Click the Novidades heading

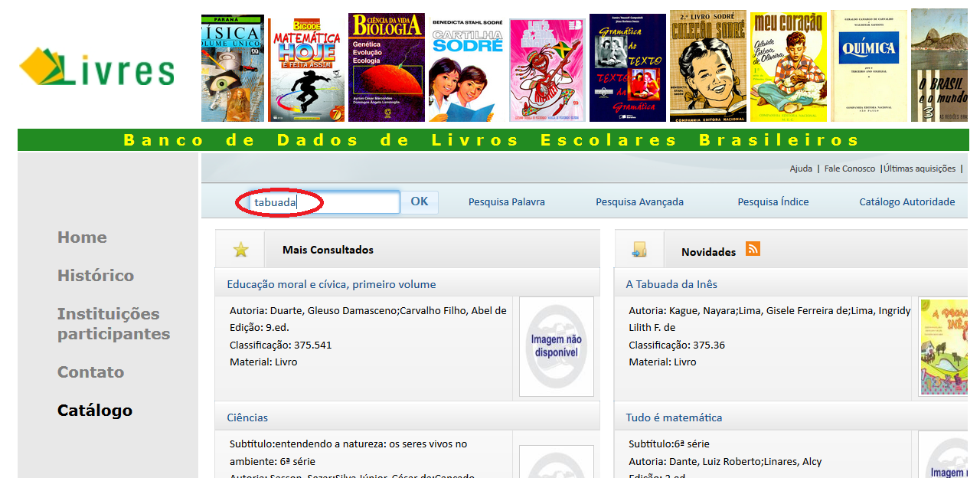(x=708, y=252)
